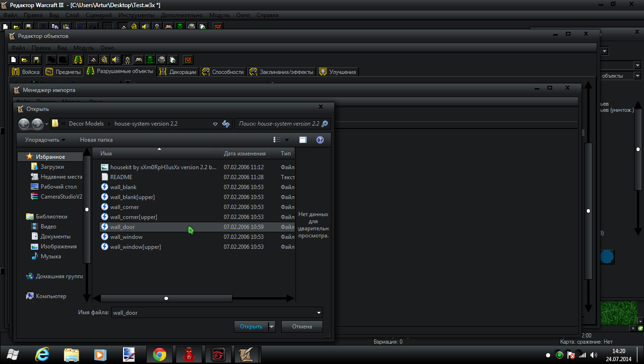Change the file list view mode icon
This screenshot has height=364, width=644.
click(277, 140)
